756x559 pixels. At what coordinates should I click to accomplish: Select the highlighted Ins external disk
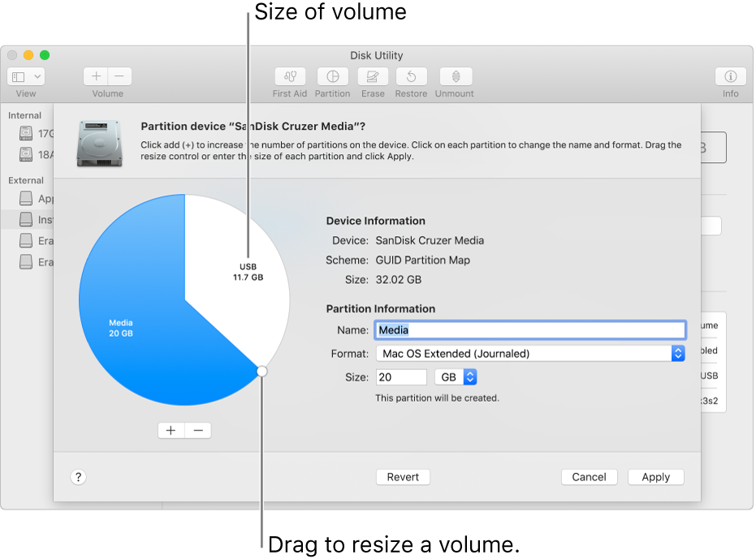click(x=27, y=220)
